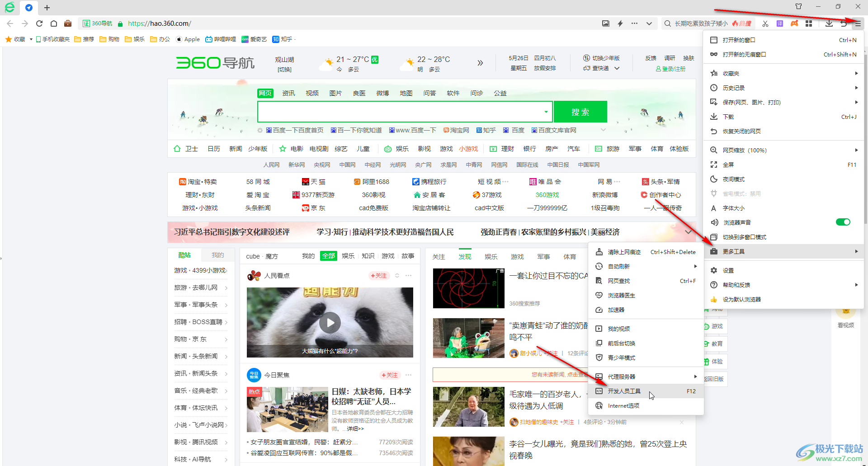Open the hamburger main menu button
This screenshot has width=868, height=466.
[x=858, y=24]
